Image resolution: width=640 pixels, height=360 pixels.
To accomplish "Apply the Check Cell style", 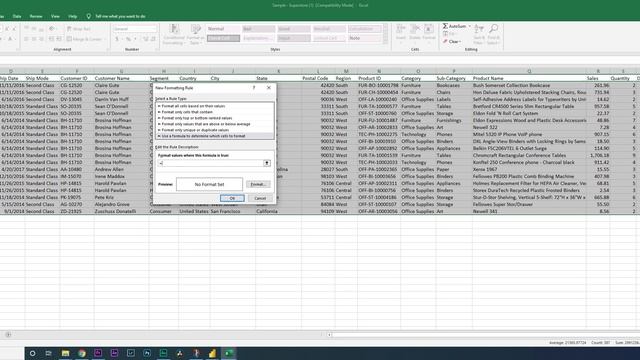I will pyautogui.click(x=223, y=38).
